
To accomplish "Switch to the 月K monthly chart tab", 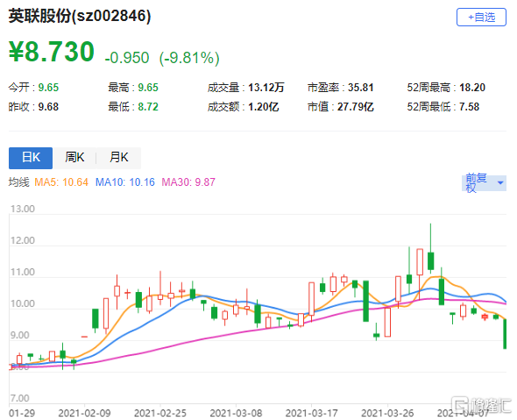I will pos(118,158).
